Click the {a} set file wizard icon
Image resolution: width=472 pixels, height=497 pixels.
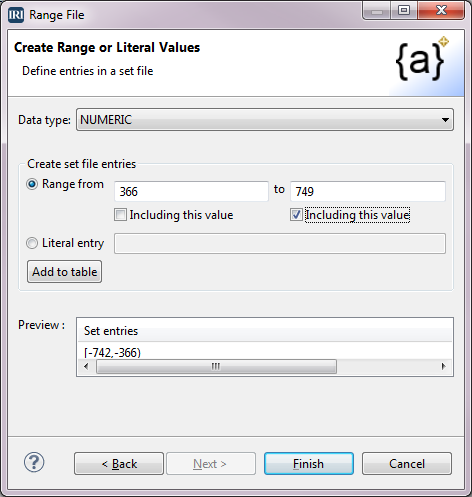click(421, 59)
